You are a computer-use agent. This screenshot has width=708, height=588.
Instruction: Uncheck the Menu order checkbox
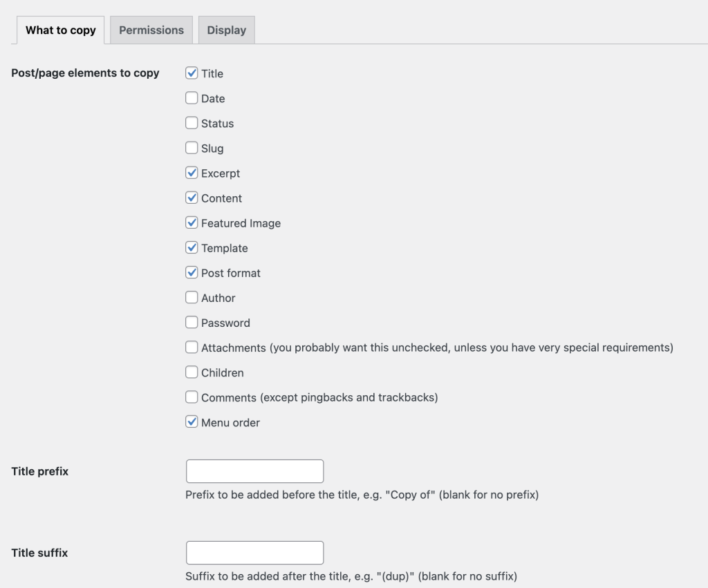click(x=192, y=421)
